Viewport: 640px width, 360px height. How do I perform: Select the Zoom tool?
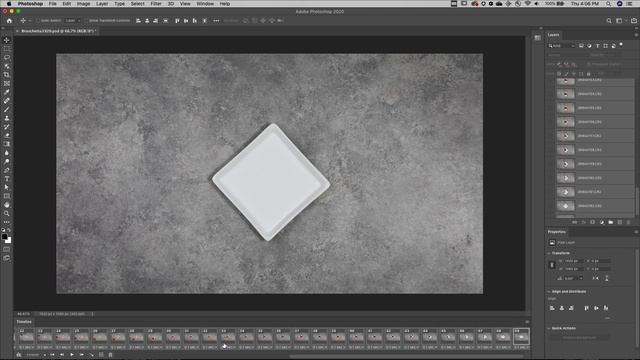point(7,213)
